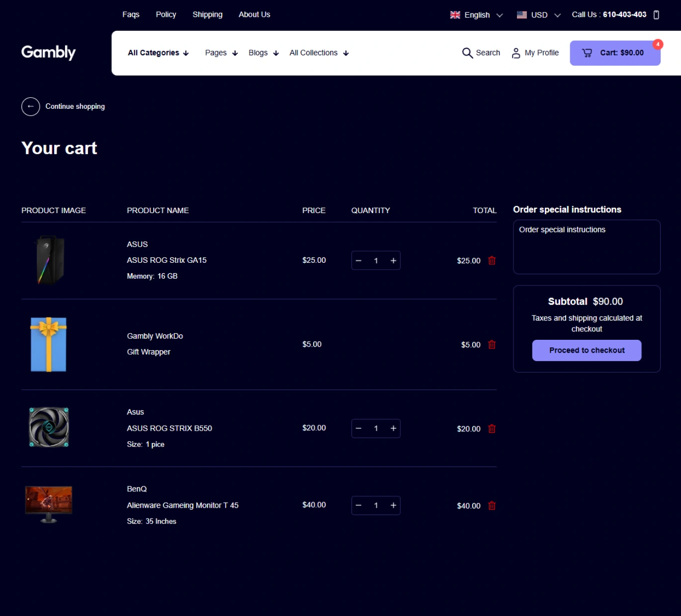Increase quantity of ASUS ROG Strix GA15
This screenshot has height=616, width=681.
click(393, 260)
